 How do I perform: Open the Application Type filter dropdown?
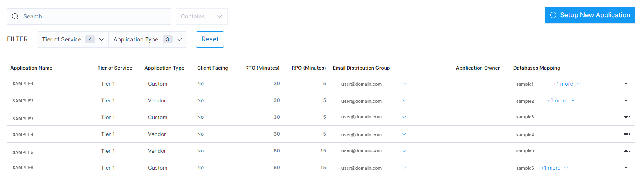147,39
